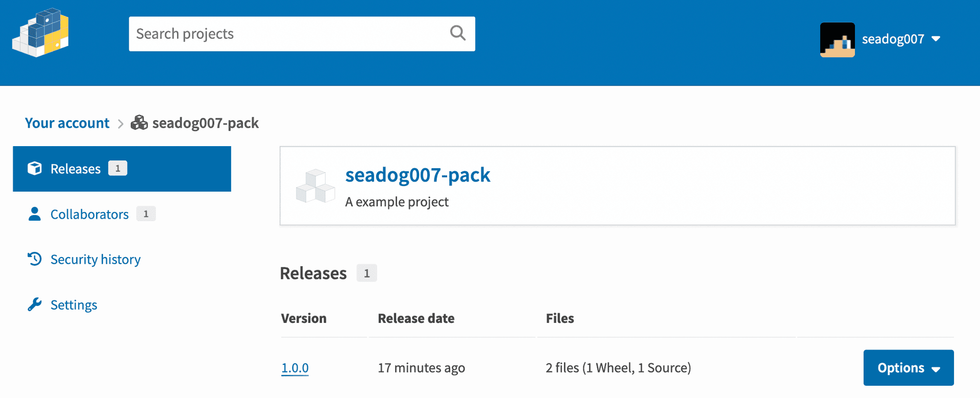The image size is (980, 398).
Task: Click the package icon in the breadcrumb
Action: coord(139,123)
